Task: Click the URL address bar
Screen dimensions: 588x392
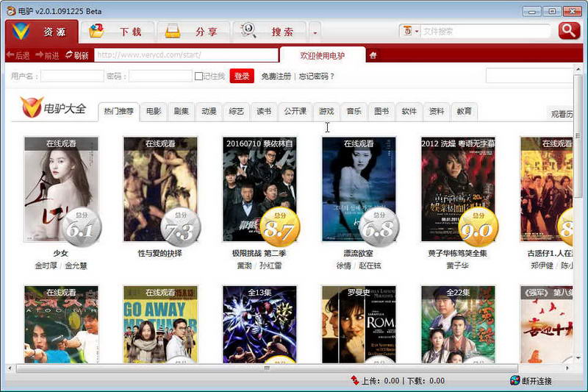Action: (186, 55)
